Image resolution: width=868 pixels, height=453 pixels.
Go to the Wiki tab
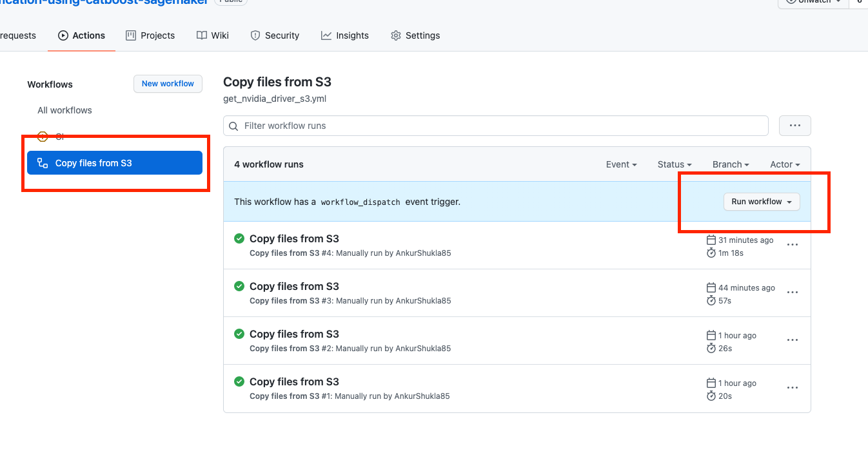pyautogui.click(x=213, y=35)
